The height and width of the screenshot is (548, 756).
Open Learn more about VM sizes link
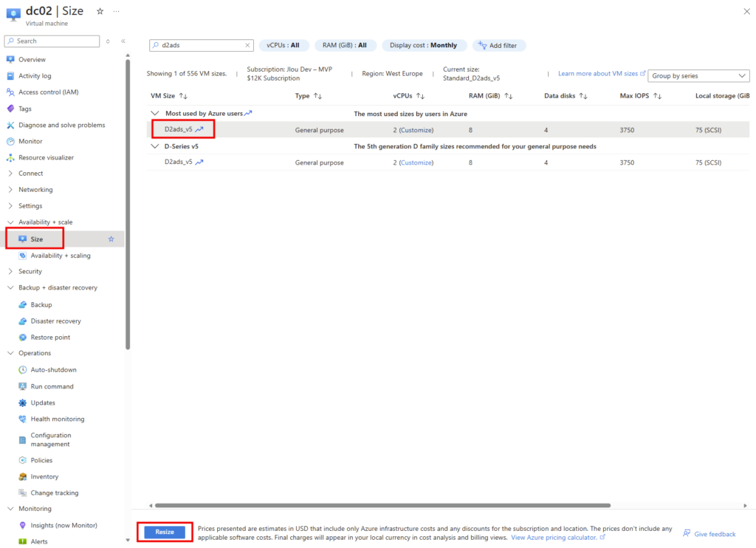point(602,73)
